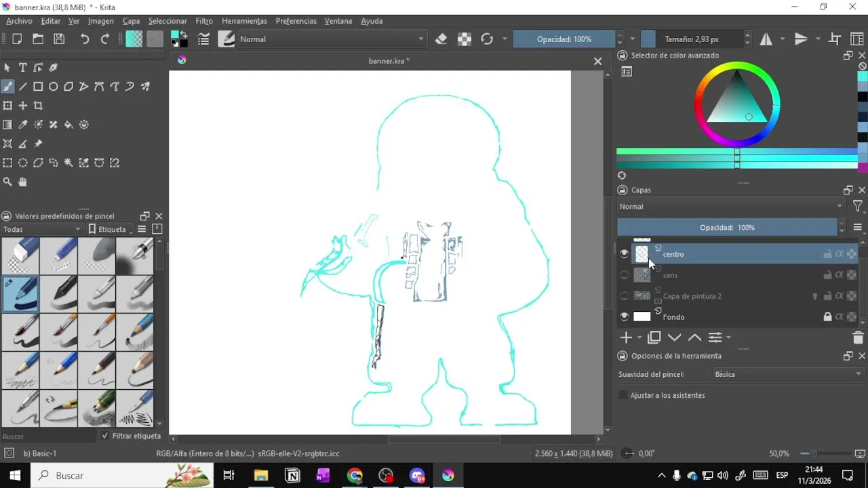The image size is (868, 488).
Task: Close the banner.kra document tab
Action: 597,61
